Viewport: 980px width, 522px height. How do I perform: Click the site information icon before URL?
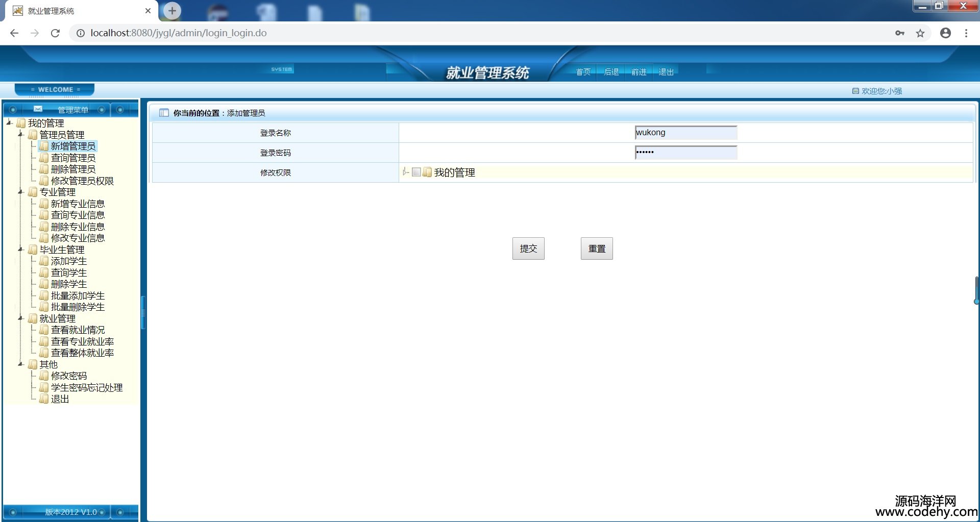click(80, 33)
